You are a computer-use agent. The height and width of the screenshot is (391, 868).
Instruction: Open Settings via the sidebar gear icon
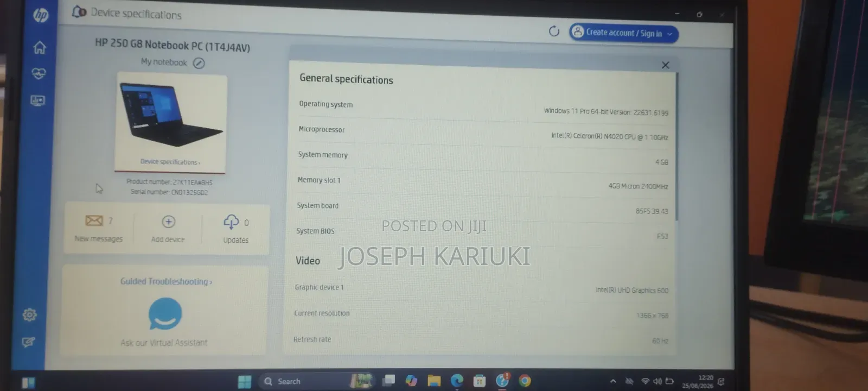coord(30,314)
